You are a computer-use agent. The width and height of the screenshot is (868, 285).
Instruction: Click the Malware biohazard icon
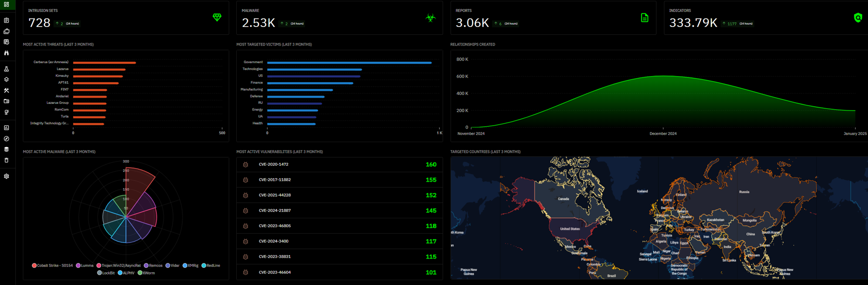click(430, 18)
